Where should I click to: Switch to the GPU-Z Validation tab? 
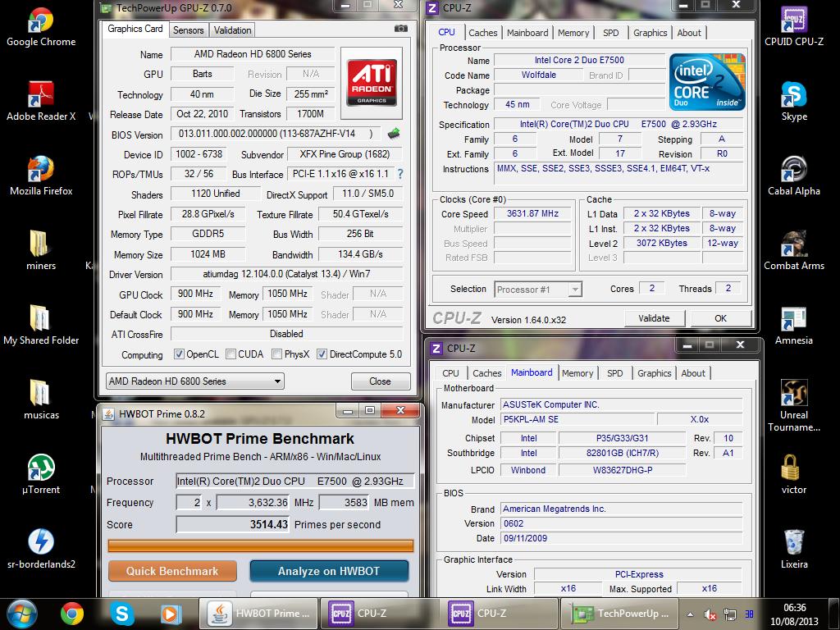click(x=232, y=30)
